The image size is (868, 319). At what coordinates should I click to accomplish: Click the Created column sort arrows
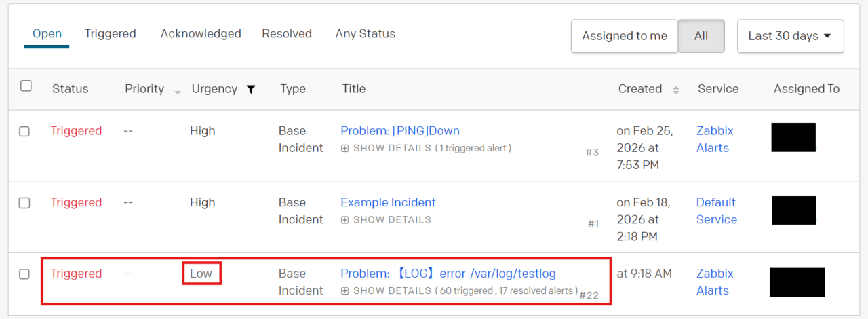[675, 90]
